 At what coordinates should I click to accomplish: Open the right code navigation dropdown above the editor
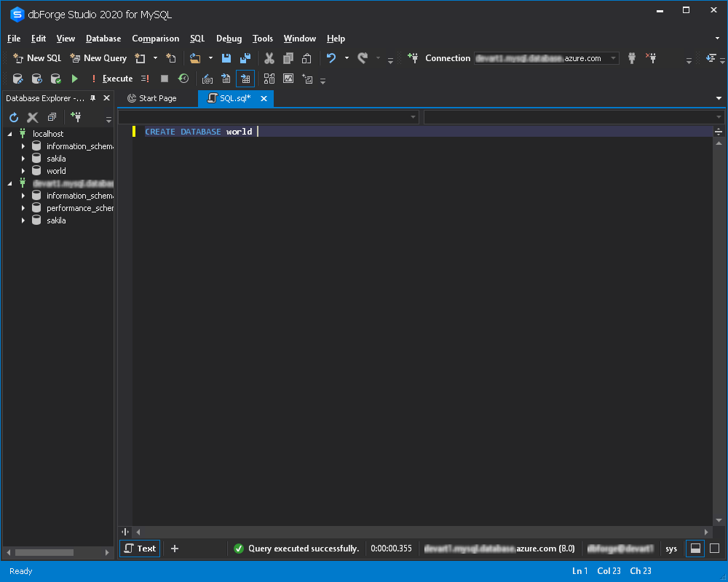point(574,117)
